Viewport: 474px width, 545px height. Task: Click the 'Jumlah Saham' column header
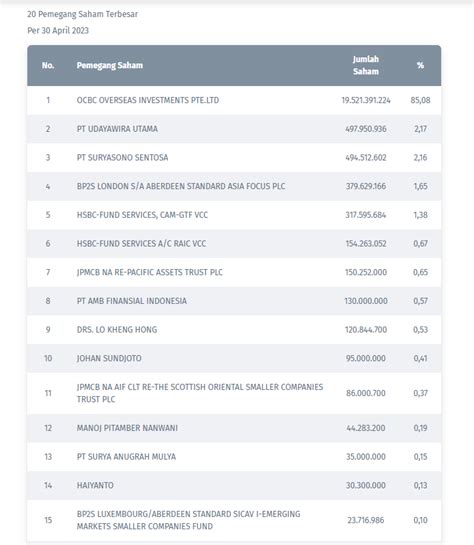pyautogui.click(x=366, y=65)
